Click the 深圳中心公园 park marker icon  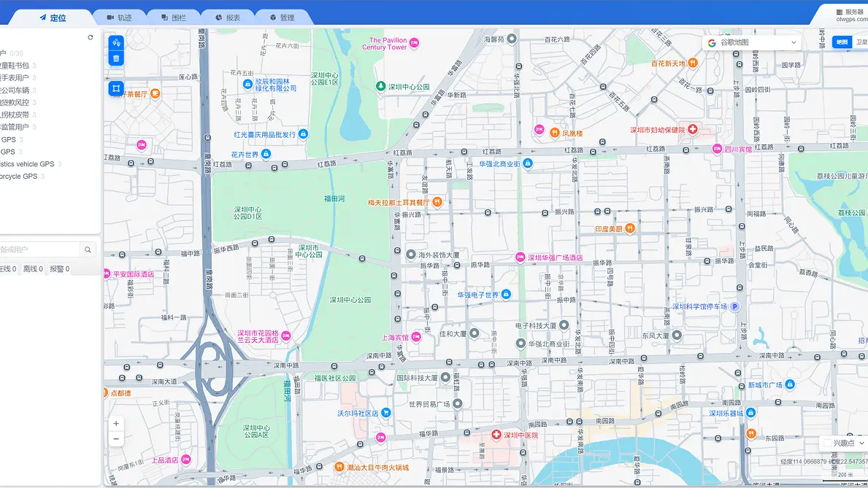tap(380, 86)
